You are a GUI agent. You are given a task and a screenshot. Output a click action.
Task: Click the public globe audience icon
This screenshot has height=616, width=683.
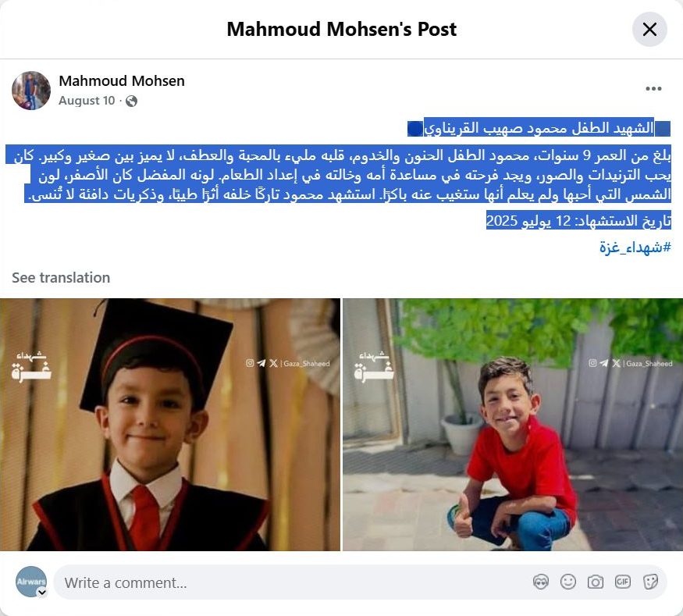click(132, 101)
